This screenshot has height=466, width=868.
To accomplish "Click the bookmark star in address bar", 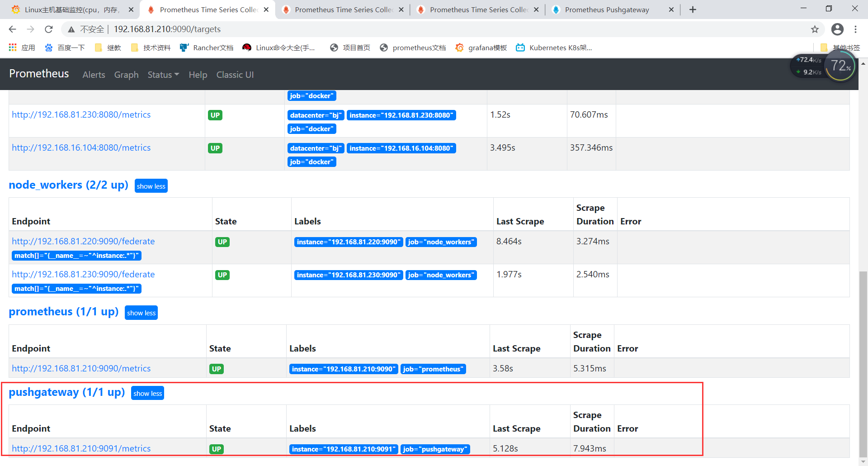I will [815, 29].
